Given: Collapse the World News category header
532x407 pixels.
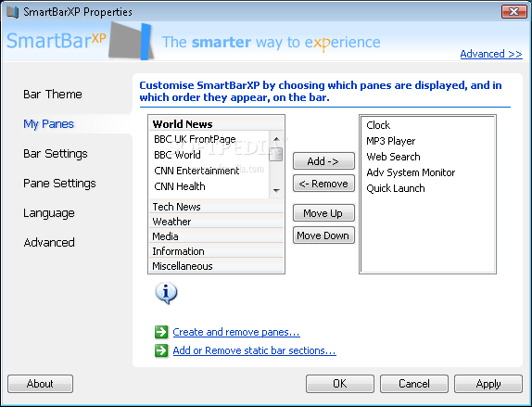Looking at the screenshot, I should [x=217, y=124].
